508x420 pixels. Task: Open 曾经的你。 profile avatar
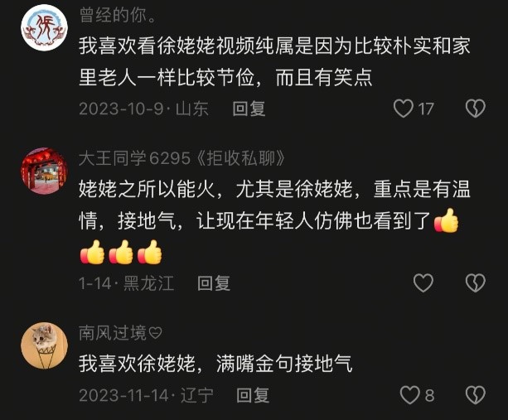tap(44, 27)
